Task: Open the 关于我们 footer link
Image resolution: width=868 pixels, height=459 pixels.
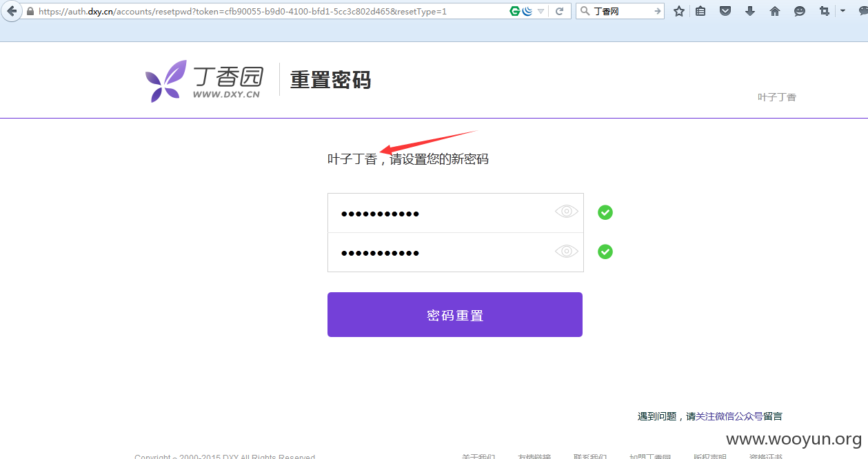Action: [478, 456]
